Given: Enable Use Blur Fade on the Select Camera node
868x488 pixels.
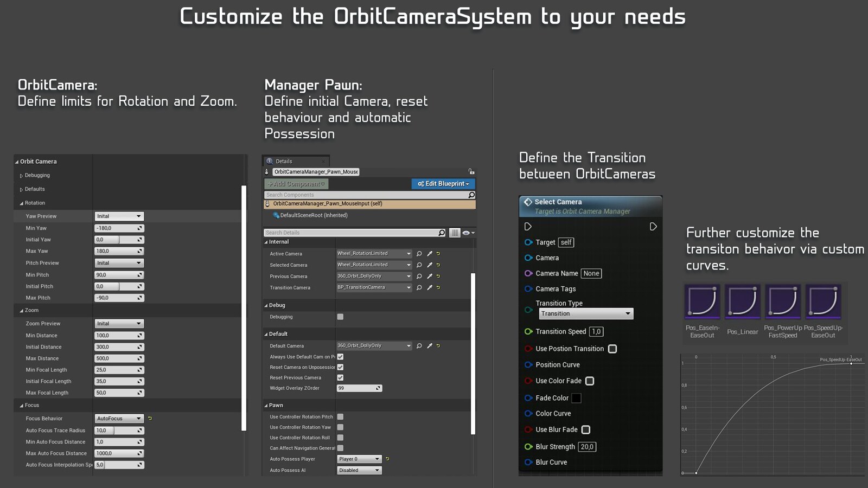Looking at the screenshot, I should click(585, 429).
